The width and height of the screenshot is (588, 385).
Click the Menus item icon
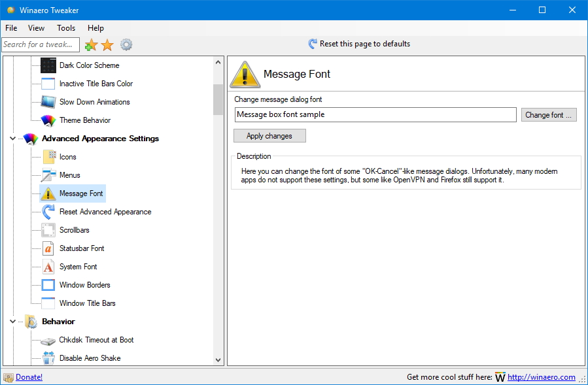(48, 175)
